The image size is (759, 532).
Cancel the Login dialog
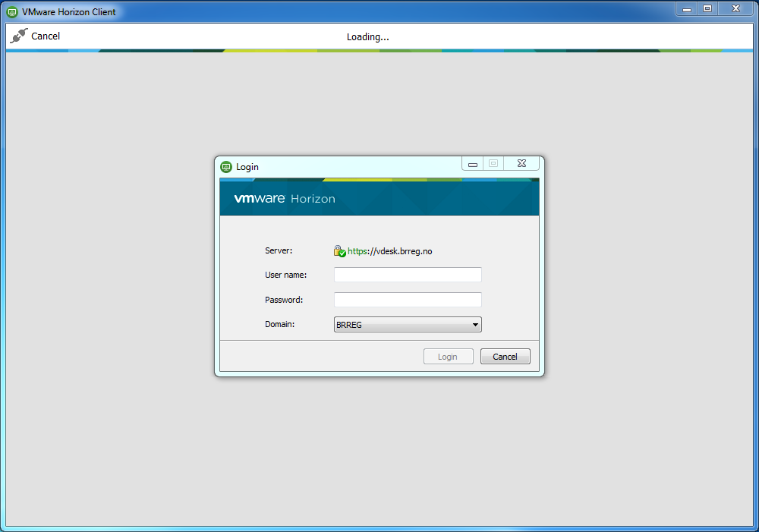pos(505,357)
